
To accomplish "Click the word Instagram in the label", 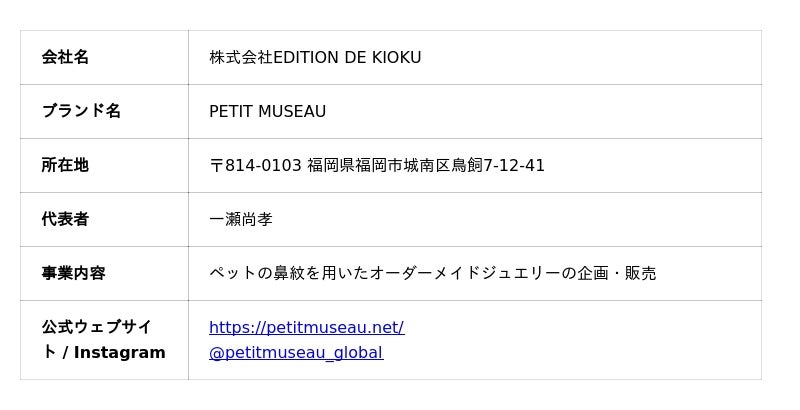I will point(119,352).
